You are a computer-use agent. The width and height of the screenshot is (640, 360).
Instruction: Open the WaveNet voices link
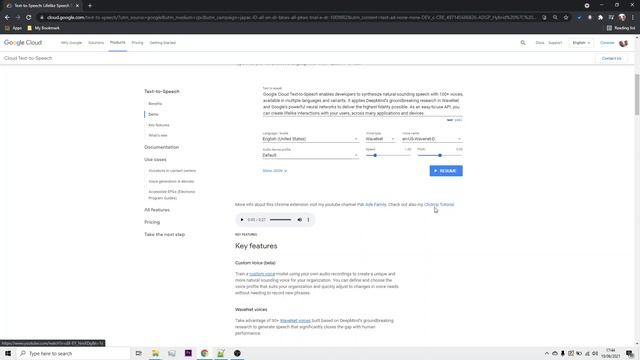click(x=295, y=321)
